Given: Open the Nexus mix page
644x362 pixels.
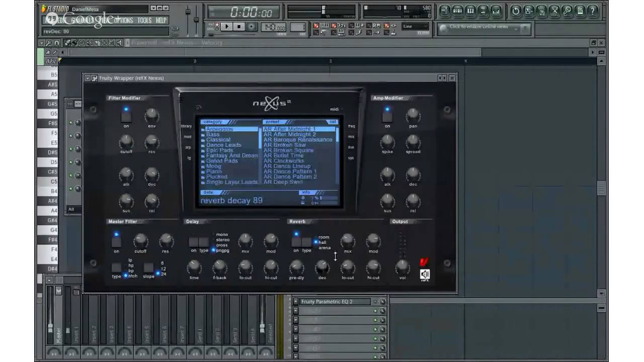Looking at the screenshot, I should point(351,137).
